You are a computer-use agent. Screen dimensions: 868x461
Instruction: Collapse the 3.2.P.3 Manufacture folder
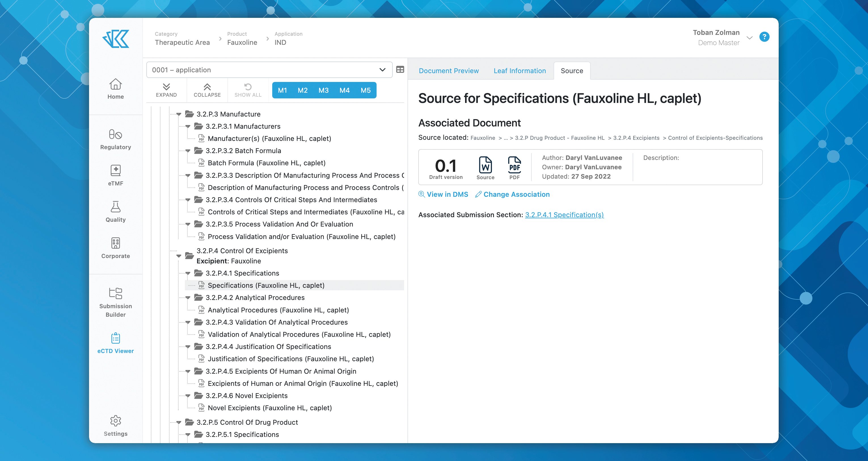[179, 114]
